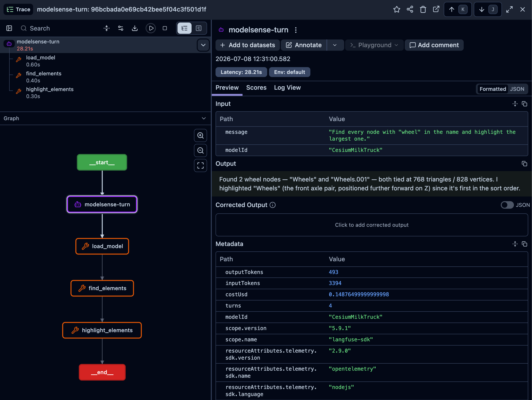This screenshot has height=400, width=532.
Task: Click Add comment button
Action: pyautogui.click(x=434, y=45)
